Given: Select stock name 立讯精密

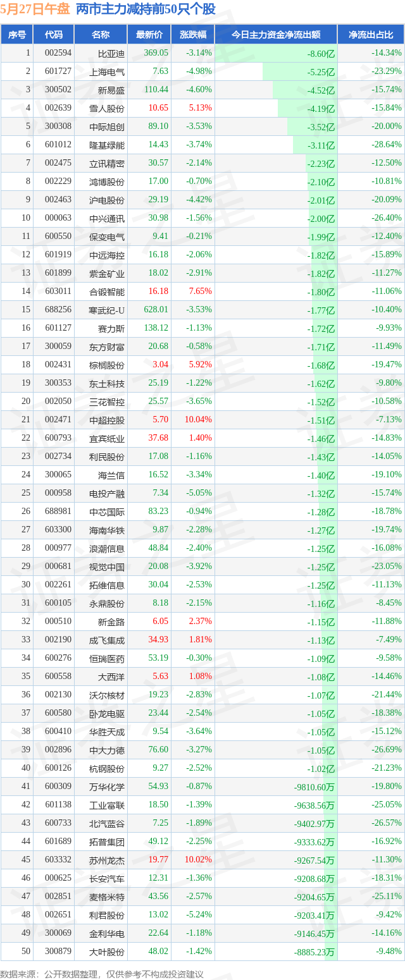Looking at the screenshot, I should 107,163.
